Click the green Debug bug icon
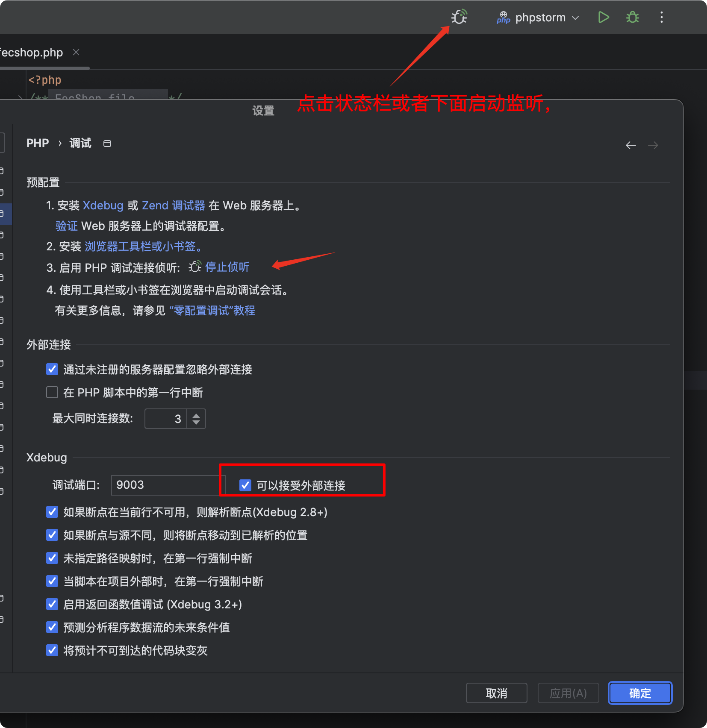This screenshot has width=707, height=728. [x=632, y=17]
